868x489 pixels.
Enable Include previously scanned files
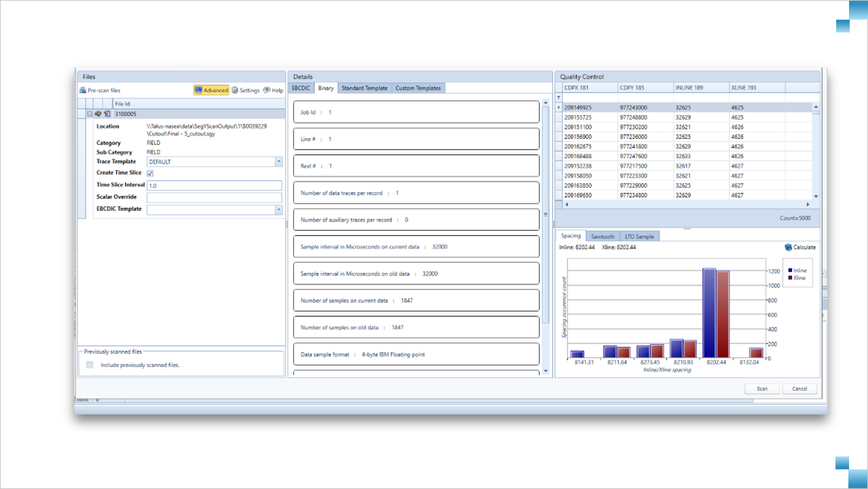point(89,364)
